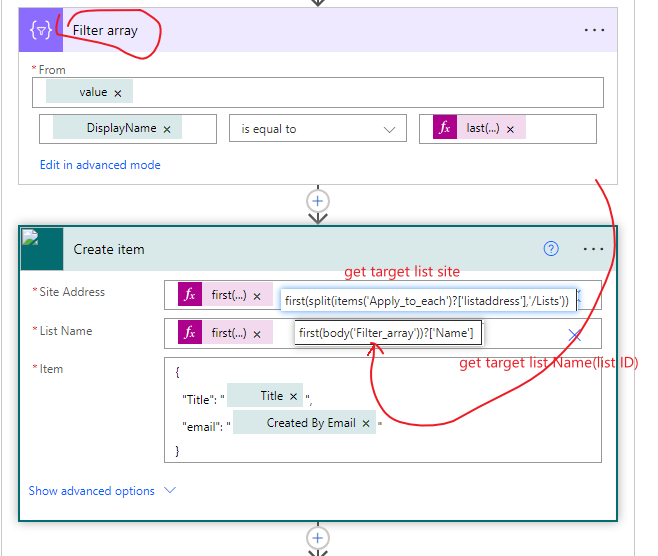Remove the Title token from Item

tap(293, 397)
